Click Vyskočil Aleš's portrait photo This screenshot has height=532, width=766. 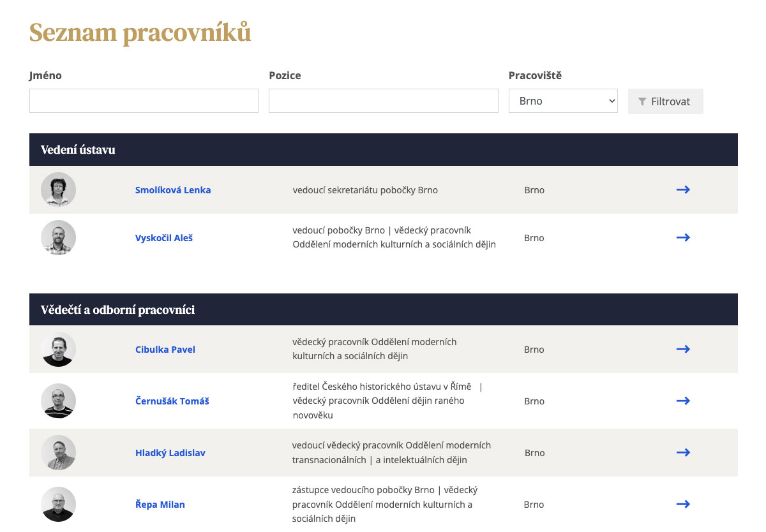coord(58,238)
